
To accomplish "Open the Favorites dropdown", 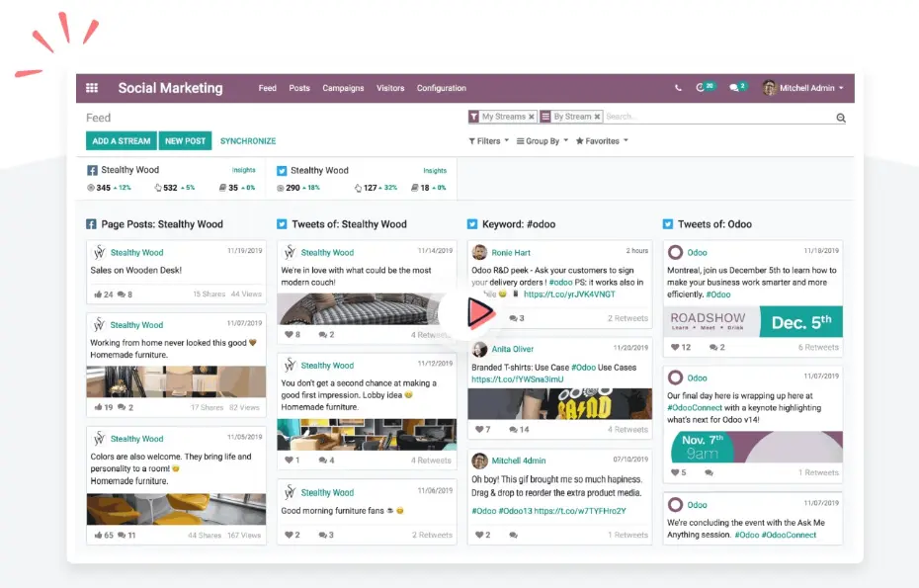I will [602, 141].
